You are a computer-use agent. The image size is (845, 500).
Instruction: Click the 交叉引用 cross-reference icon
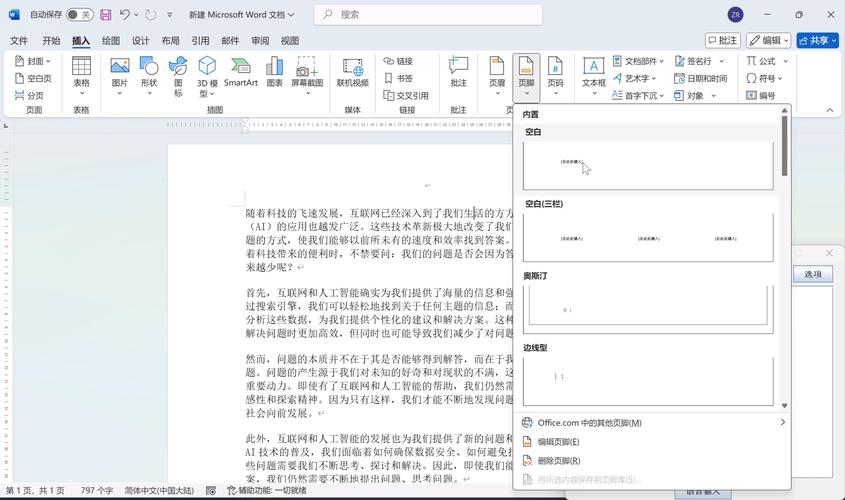click(389, 95)
